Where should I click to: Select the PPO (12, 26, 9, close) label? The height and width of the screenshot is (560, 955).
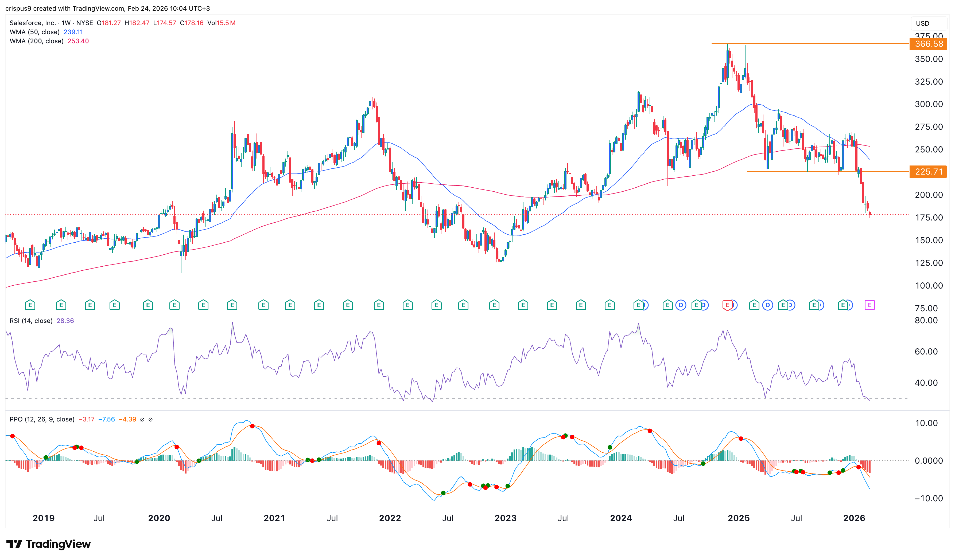42,420
